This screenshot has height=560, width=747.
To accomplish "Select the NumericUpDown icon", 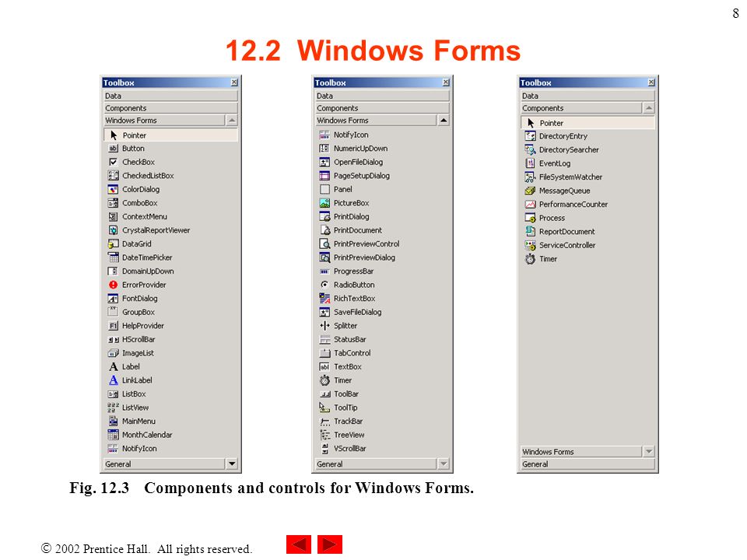I will [324, 149].
